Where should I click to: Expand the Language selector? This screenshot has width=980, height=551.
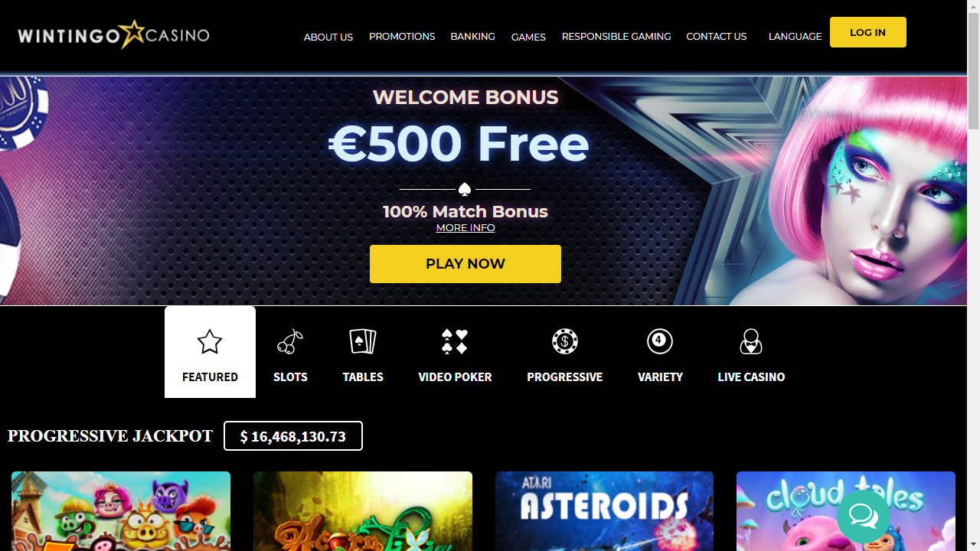795,36
